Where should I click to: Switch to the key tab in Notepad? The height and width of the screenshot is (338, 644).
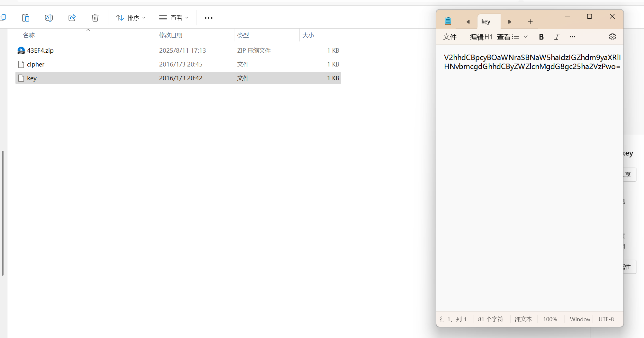pos(486,22)
